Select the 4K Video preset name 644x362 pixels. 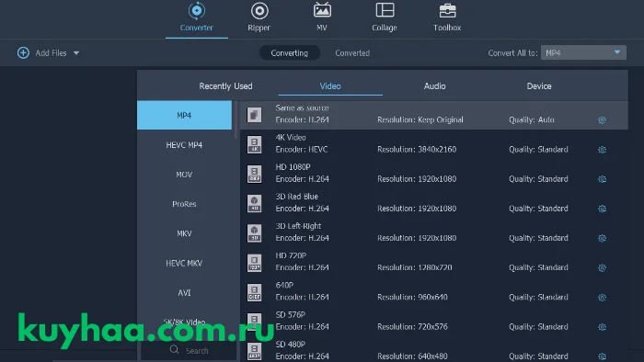291,137
